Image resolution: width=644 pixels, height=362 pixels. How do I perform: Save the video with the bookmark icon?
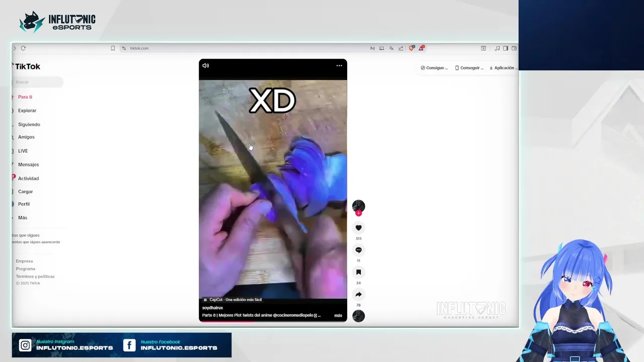[x=358, y=272]
